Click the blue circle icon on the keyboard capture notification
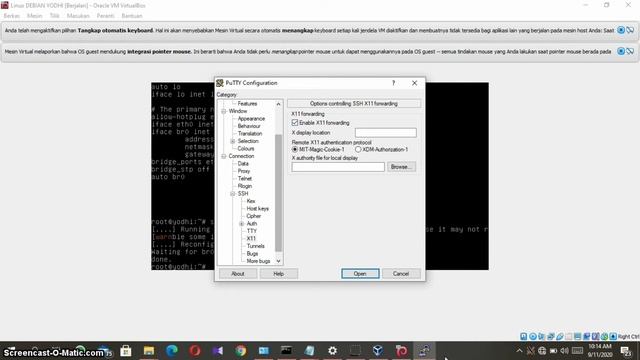 (x=621, y=30)
